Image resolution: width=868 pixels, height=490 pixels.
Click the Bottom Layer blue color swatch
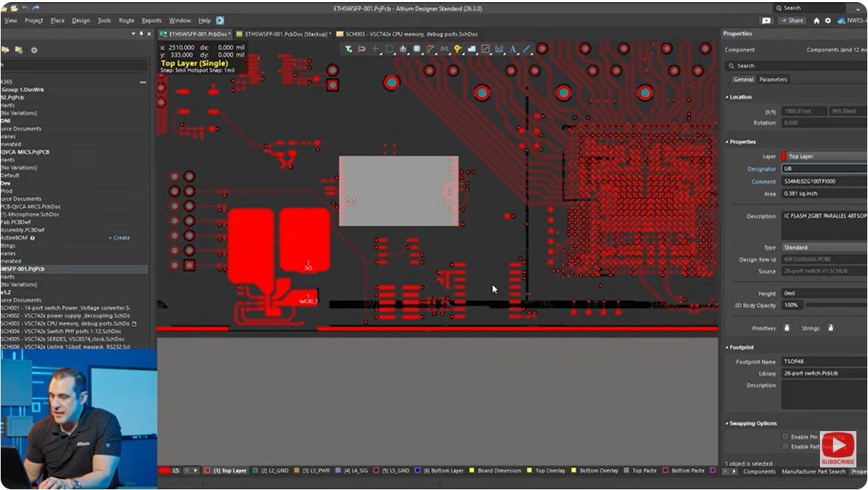pos(418,470)
